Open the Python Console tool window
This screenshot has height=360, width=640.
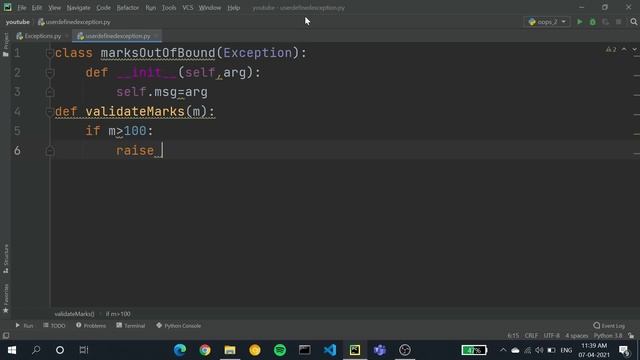pyautogui.click(x=178, y=326)
